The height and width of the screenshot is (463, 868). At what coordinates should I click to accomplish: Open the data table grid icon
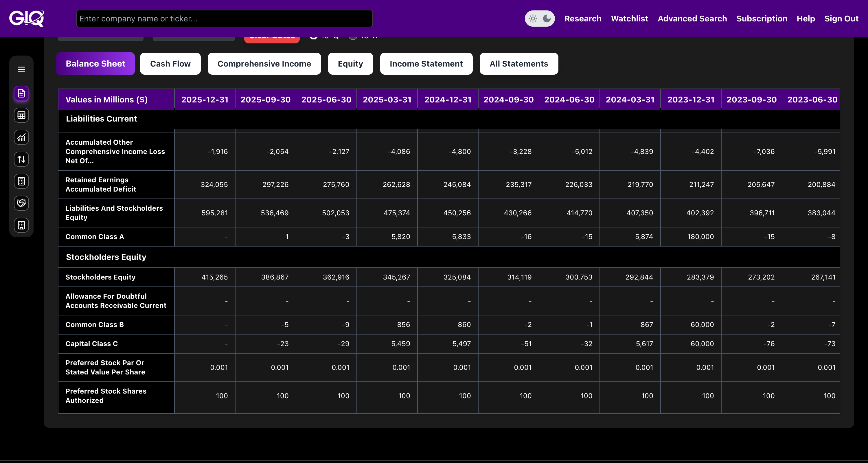click(x=21, y=115)
